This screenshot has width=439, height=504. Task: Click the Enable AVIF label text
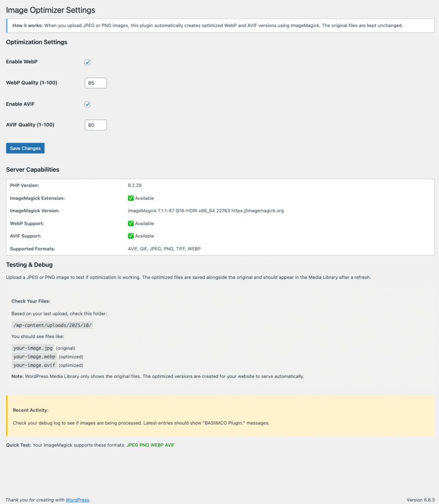pos(20,104)
